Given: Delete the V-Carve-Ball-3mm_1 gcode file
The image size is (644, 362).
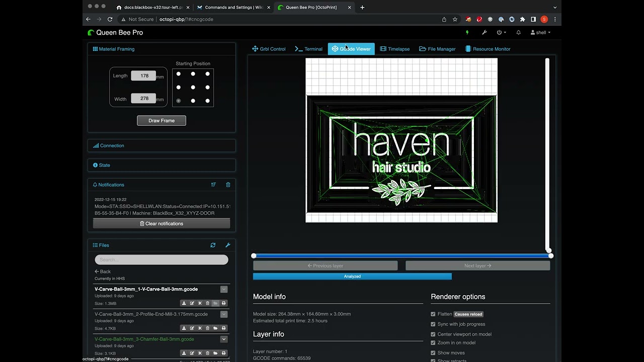Looking at the screenshot, I should pyautogui.click(x=208, y=303).
